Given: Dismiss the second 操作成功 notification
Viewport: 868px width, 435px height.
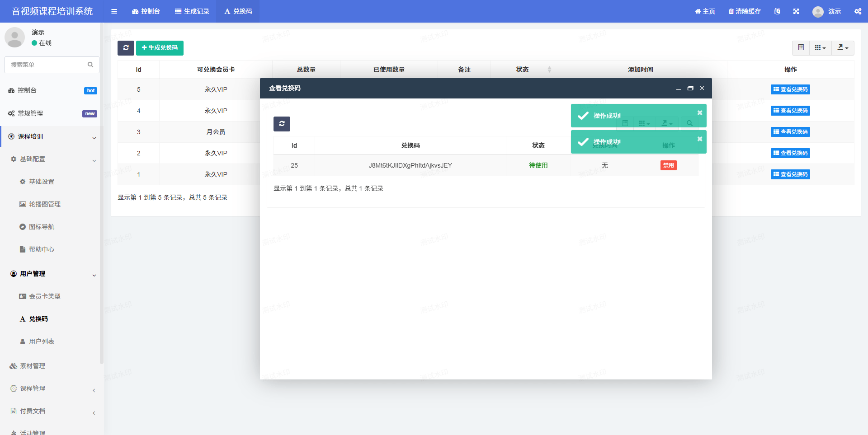Looking at the screenshot, I should pos(700,139).
